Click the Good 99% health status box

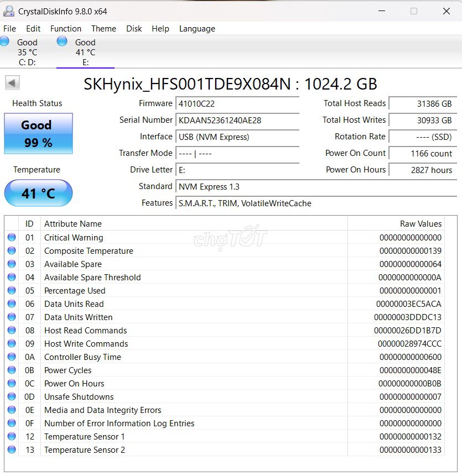click(38, 134)
